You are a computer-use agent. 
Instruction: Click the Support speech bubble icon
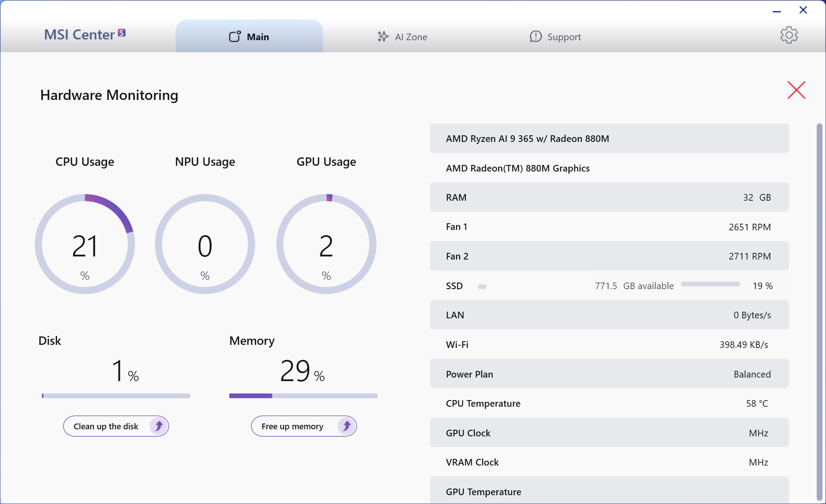[x=535, y=37]
